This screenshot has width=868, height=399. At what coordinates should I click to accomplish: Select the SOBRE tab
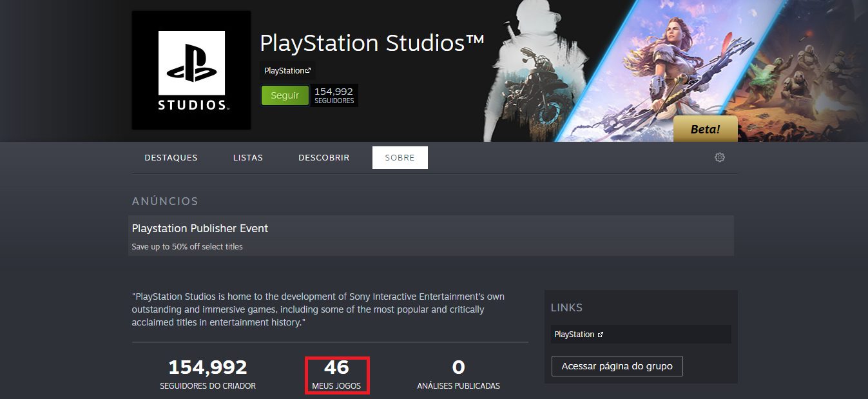(400, 157)
